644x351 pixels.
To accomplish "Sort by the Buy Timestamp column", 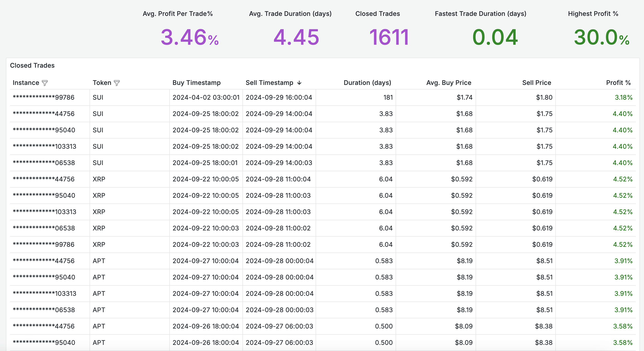I will click(x=196, y=83).
